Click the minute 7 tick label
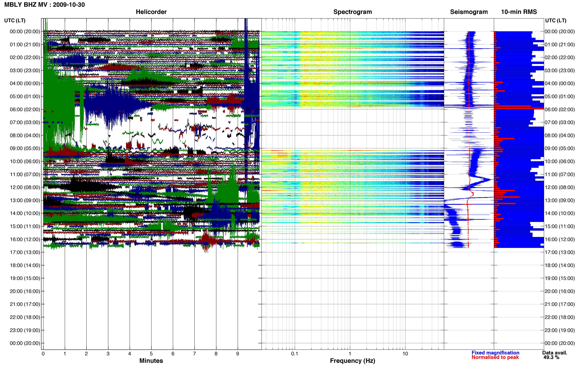This screenshot has width=588, height=368. tap(195, 354)
